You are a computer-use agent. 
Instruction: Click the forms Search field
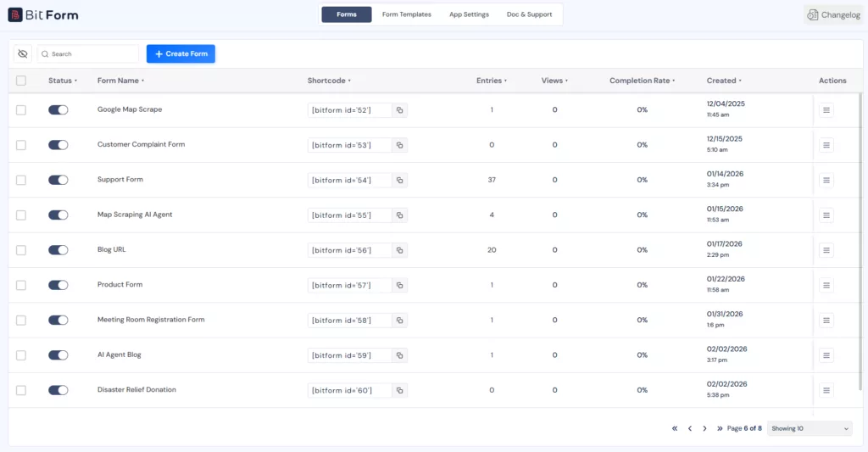click(87, 53)
